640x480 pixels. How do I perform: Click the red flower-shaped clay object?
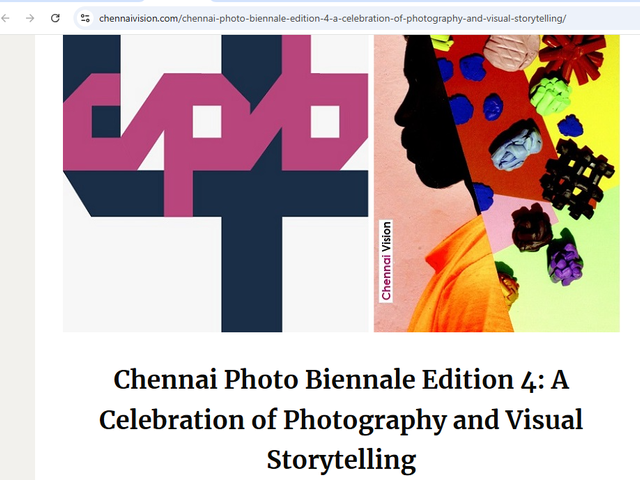click(x=572, y=56)
